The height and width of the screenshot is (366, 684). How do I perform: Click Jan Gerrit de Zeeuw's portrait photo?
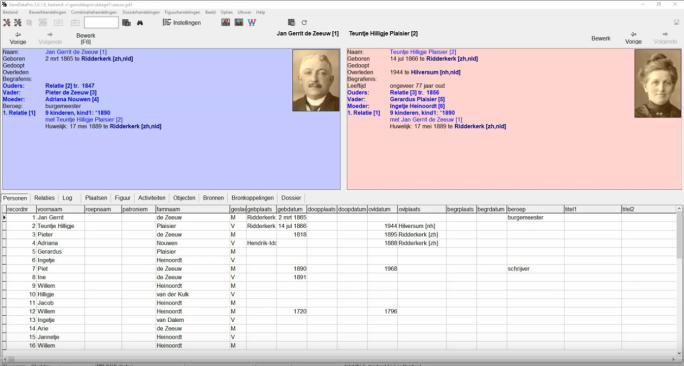316,81
